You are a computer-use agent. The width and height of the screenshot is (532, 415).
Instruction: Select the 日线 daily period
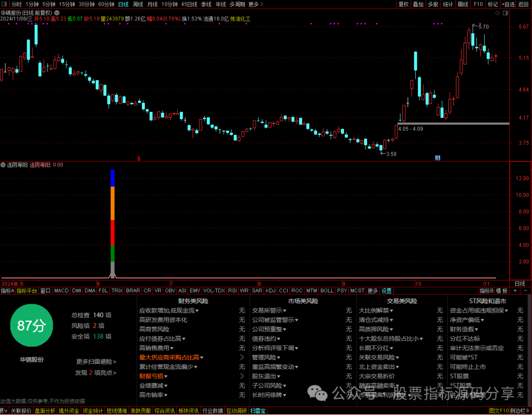123,4
